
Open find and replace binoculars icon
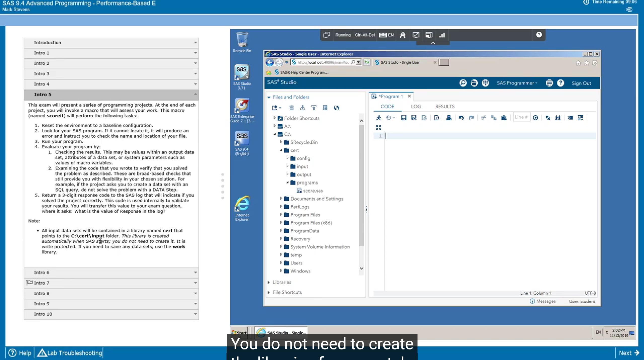pos(558,118)
